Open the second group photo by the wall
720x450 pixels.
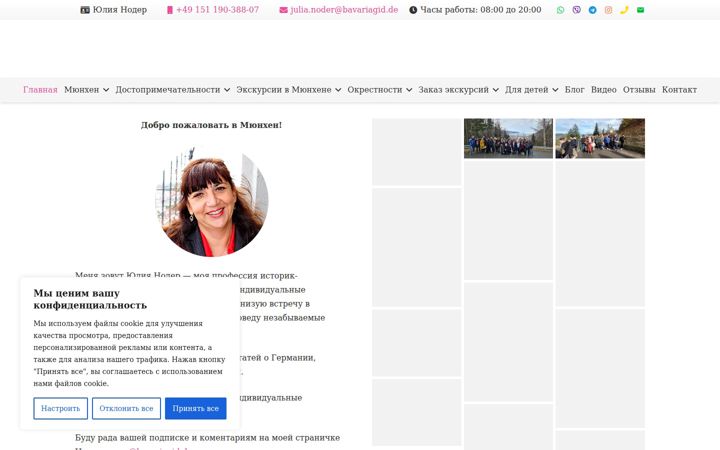(600, 138)
